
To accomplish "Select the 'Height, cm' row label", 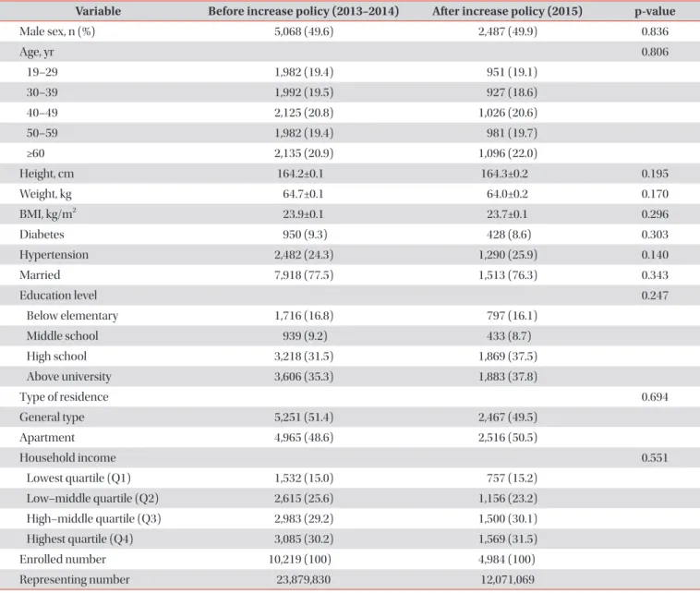I will pyautogui.click(x=46, y=174).
